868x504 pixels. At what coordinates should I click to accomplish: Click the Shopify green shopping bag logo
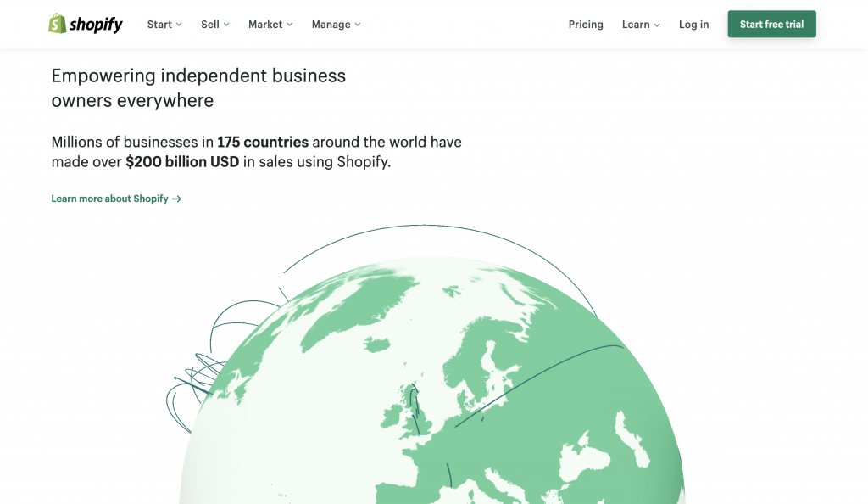[58, 23]
